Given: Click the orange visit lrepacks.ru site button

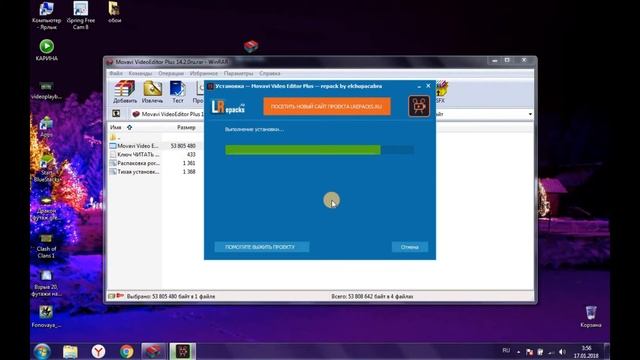Looking at the screenshot, I should point(327,107).
